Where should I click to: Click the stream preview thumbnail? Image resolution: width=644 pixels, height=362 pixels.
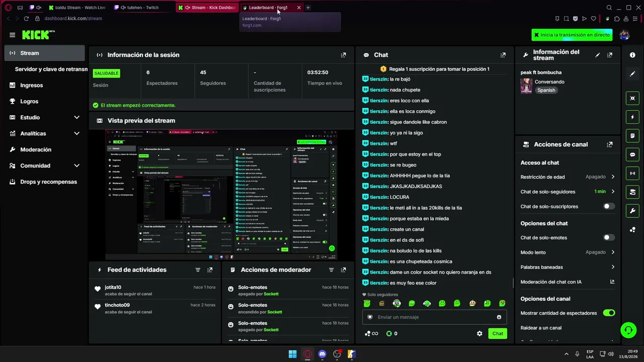pyautogui.click(x=221, y=195)
